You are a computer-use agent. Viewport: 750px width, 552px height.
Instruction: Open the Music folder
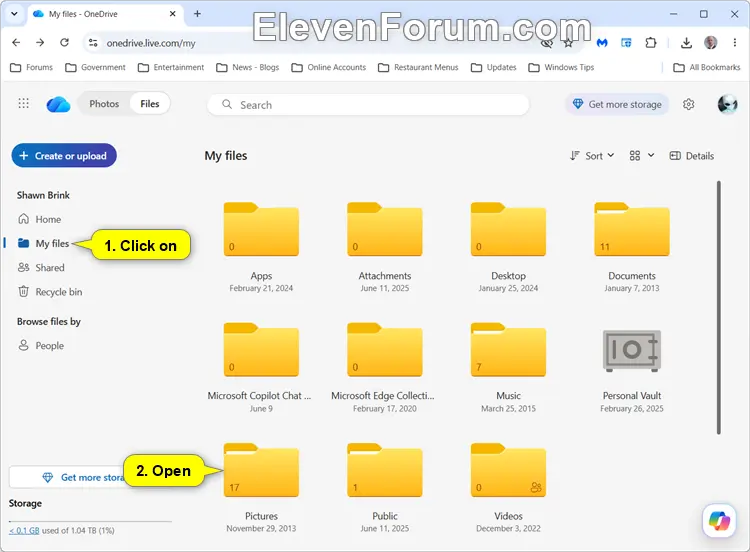[508, 350]
